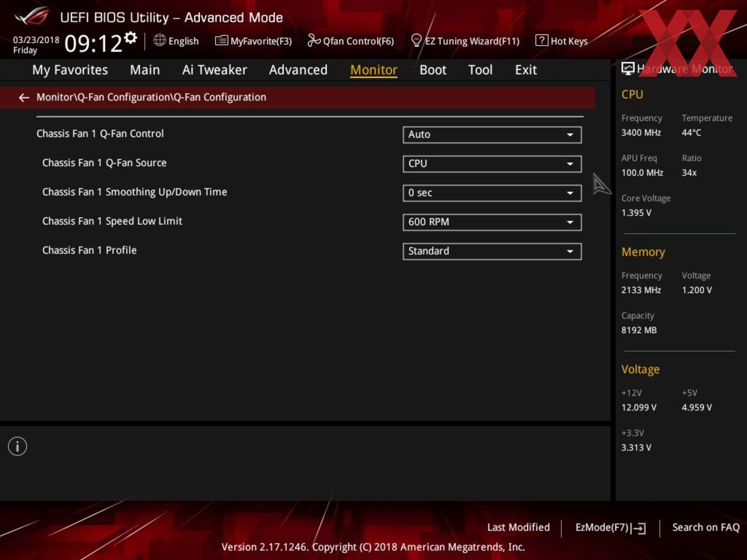Click the MyFavorite list icon
Viewport: 747px width, 560px height.
click(x=221, y=41)
